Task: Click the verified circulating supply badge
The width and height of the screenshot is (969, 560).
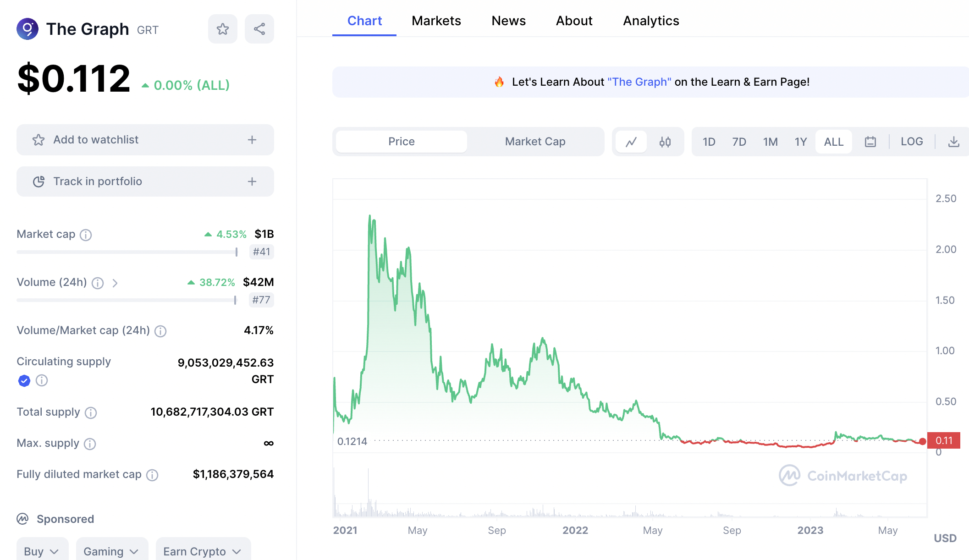Action: (x=24, y=380)
